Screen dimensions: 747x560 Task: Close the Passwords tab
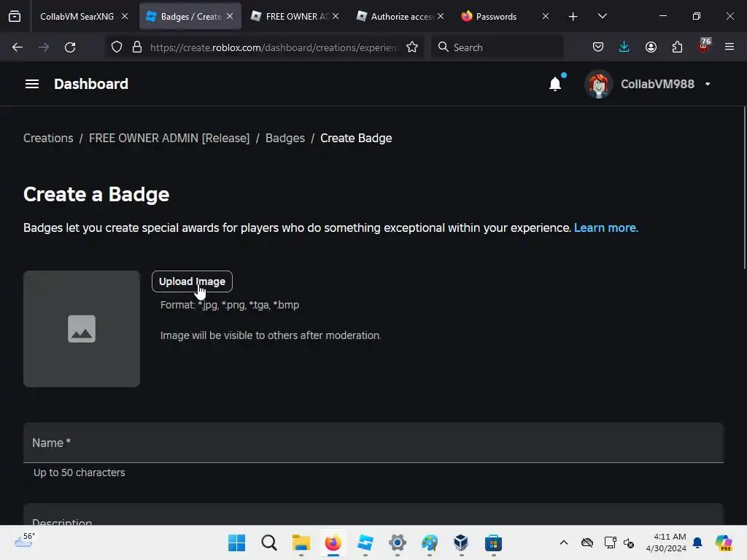pos(546,16)
